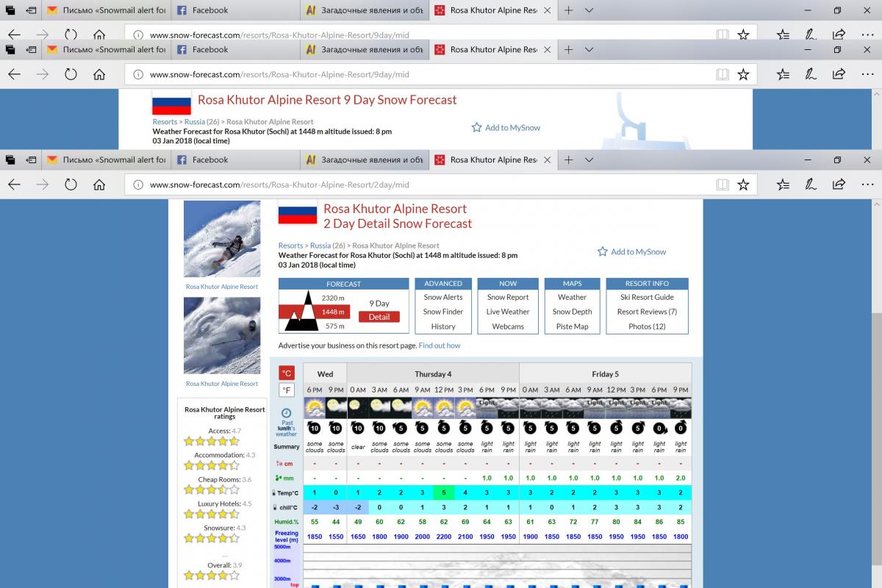Screen dimensions: 882x588
Task: Click the Find out how link
Action: [x=440, y=345]
